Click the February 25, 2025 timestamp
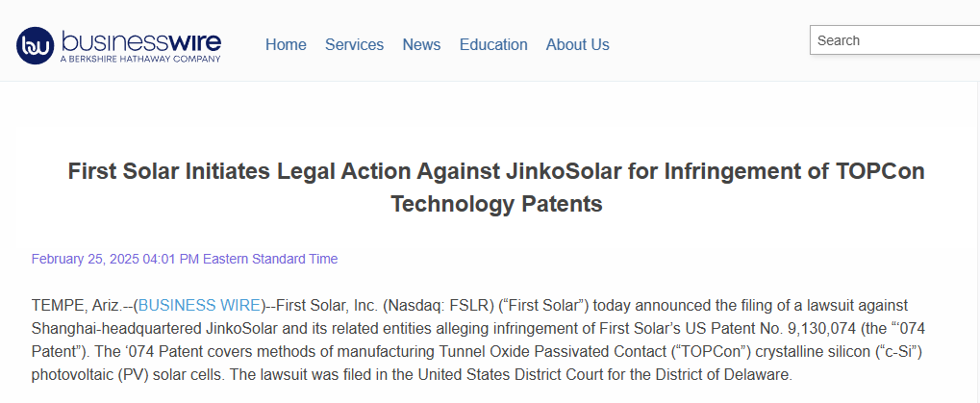980x403 pixels. [x=185, y=259]
